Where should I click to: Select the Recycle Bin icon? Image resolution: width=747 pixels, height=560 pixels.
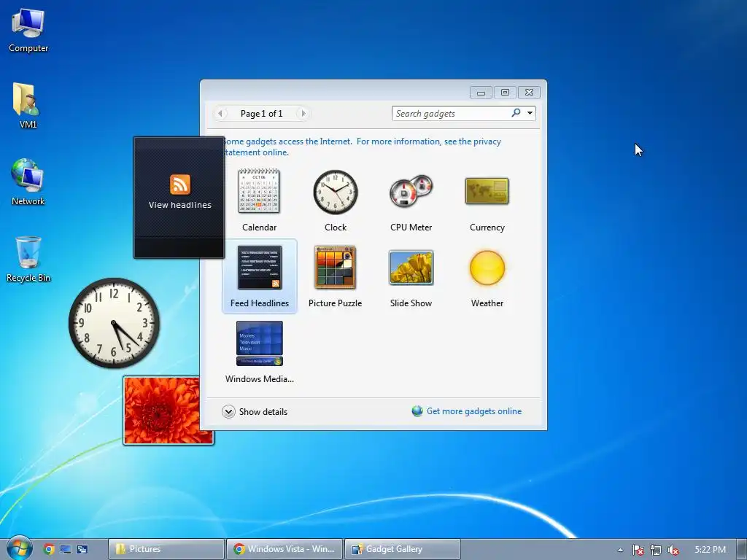tap(28, 259)
